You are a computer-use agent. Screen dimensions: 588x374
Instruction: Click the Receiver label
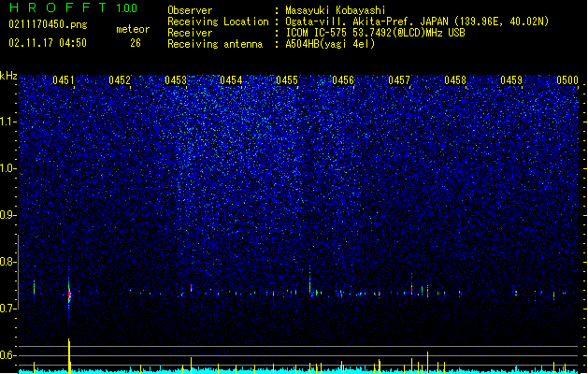coord(190,33)
